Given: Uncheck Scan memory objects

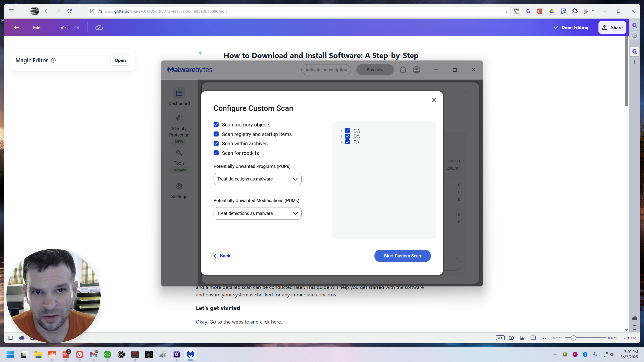Looking at the screenshot, I should pos(216,125).
